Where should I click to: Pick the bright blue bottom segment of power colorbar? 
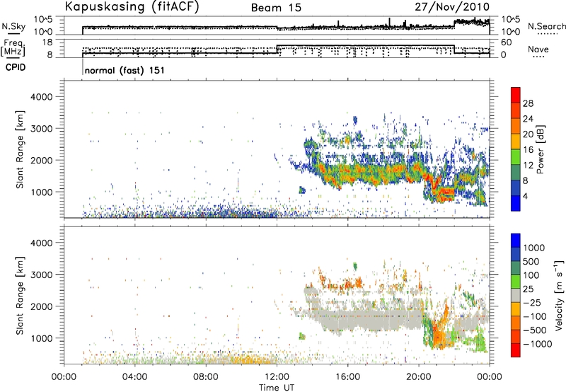click(516, 203)
